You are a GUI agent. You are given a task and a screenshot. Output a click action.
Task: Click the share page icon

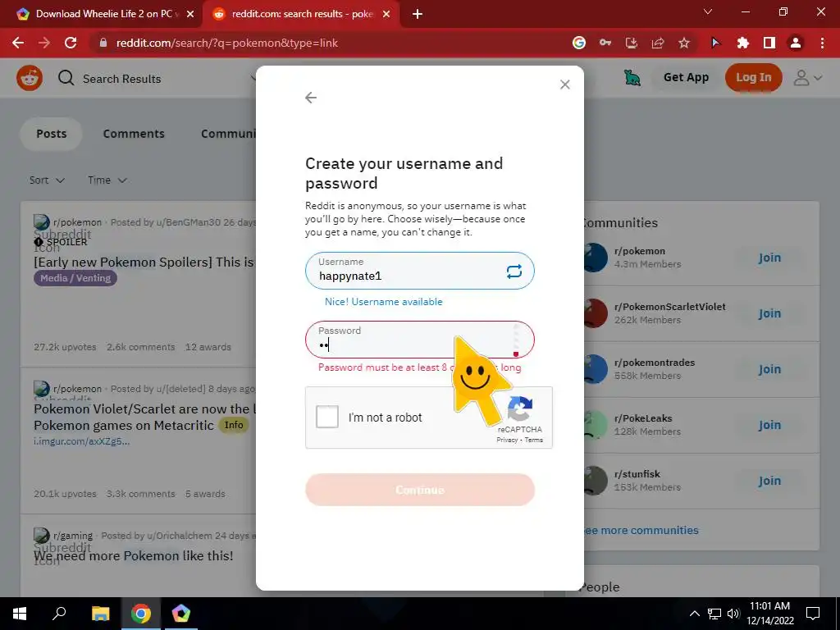click(658, 43)
